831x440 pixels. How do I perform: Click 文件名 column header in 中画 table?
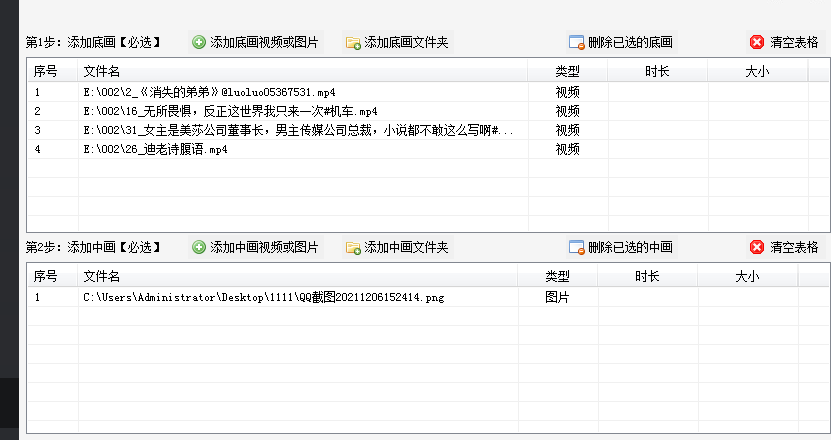[x=298, y=276]
